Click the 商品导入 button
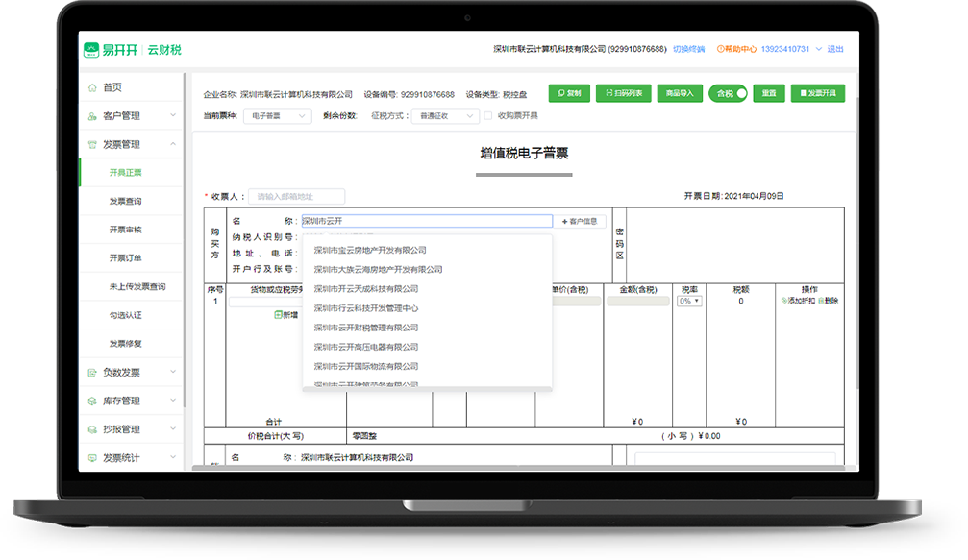This screenshot has height=560, width=968. coord(680,93)
